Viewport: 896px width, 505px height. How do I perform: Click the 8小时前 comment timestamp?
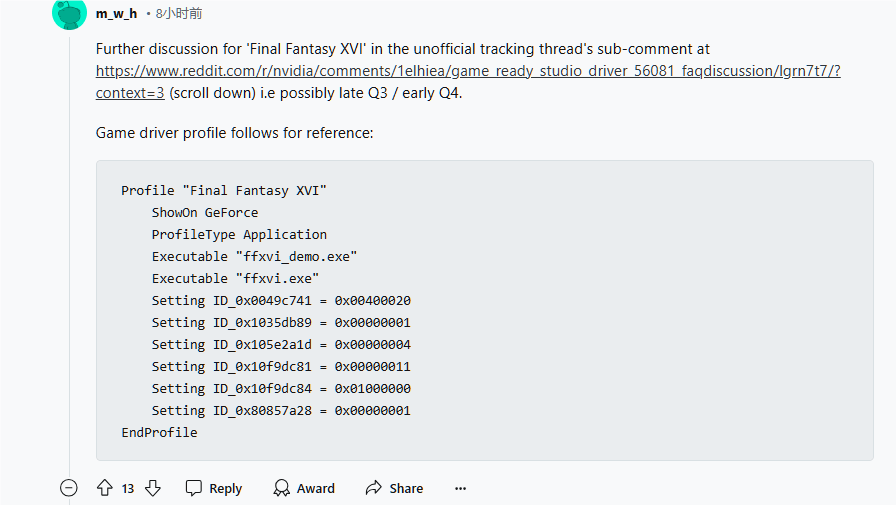(179, 14)
